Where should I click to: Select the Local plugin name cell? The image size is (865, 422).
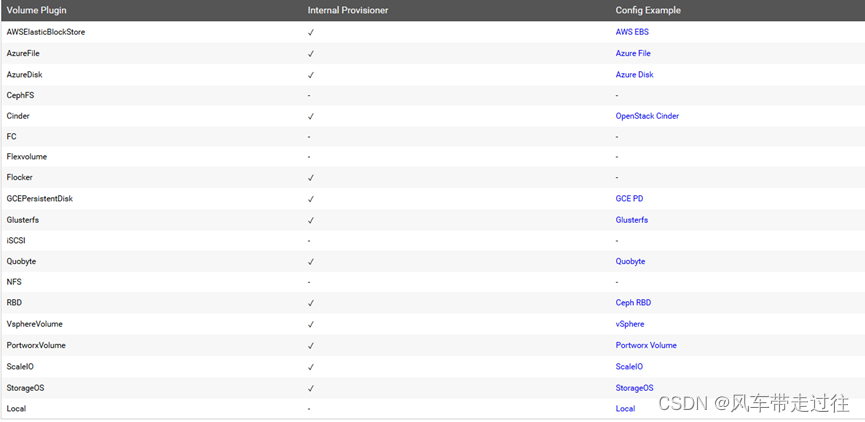[x=16, y=409]
